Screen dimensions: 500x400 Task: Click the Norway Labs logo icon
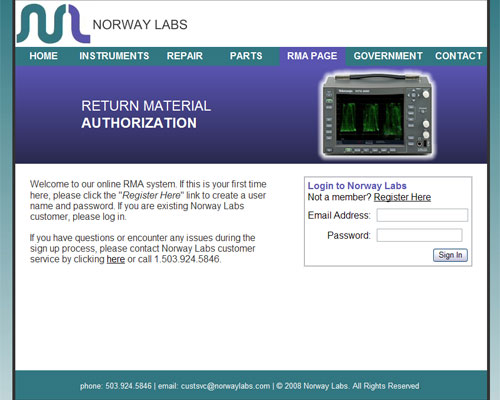tap(53, 24)
